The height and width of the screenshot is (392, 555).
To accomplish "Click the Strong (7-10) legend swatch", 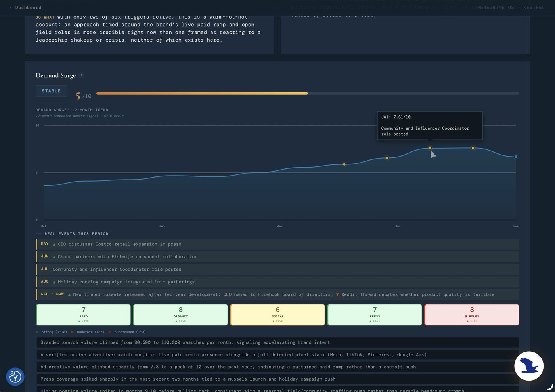I will click(x=37, y=332).
